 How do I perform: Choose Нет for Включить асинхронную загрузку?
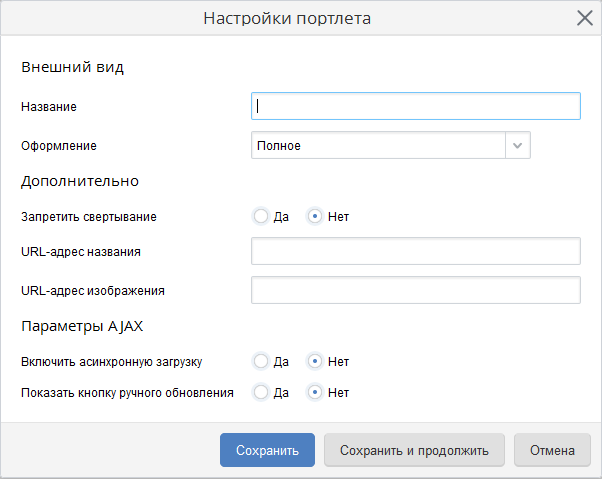(315, 361)
